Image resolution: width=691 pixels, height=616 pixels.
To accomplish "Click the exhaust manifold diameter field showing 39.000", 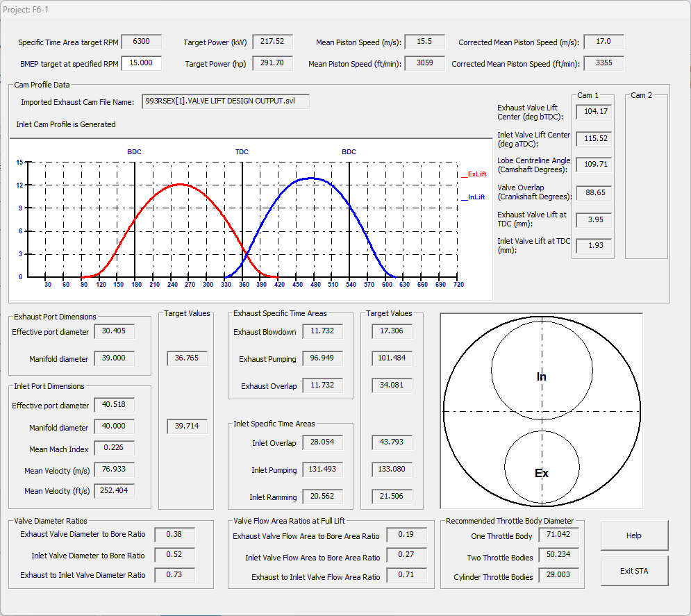I will point(114,358).
